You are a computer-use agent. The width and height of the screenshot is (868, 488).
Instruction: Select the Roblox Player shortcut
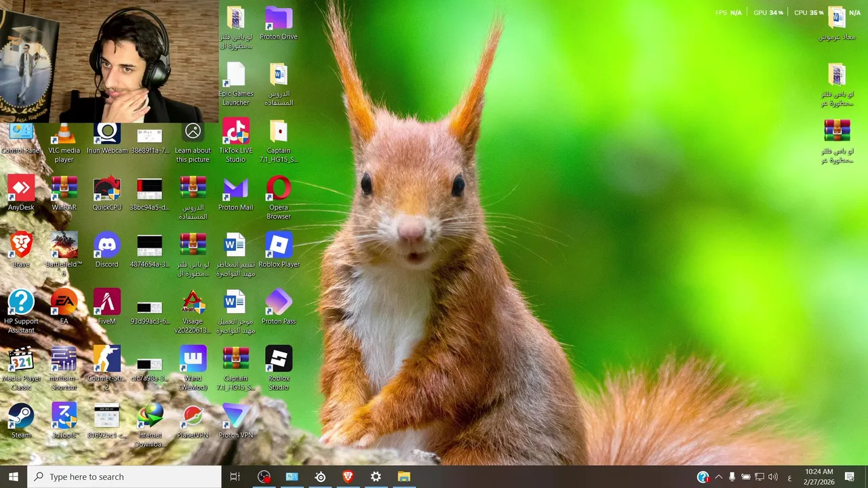279,251
